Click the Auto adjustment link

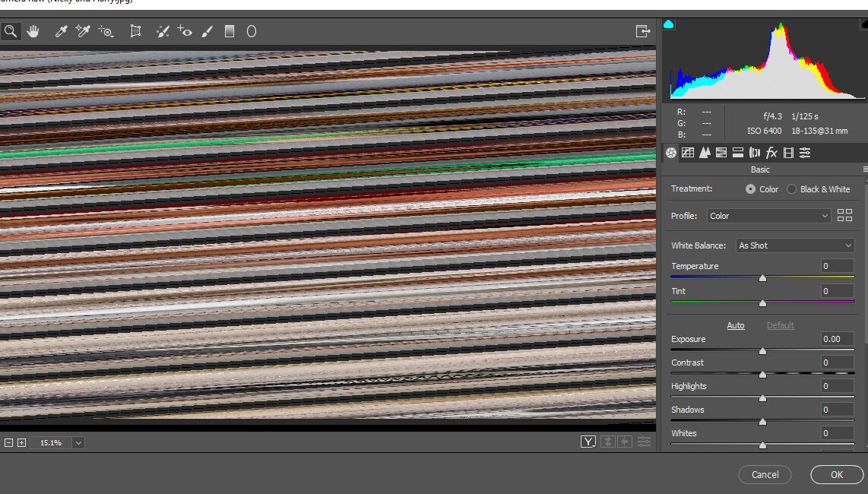[x=736, y=325]
